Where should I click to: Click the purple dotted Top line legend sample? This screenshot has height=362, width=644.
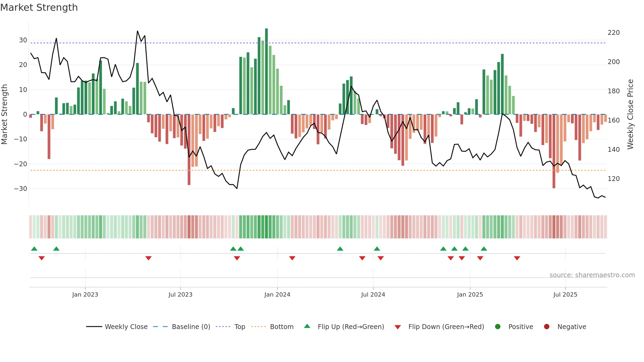[x=223, y=327]
